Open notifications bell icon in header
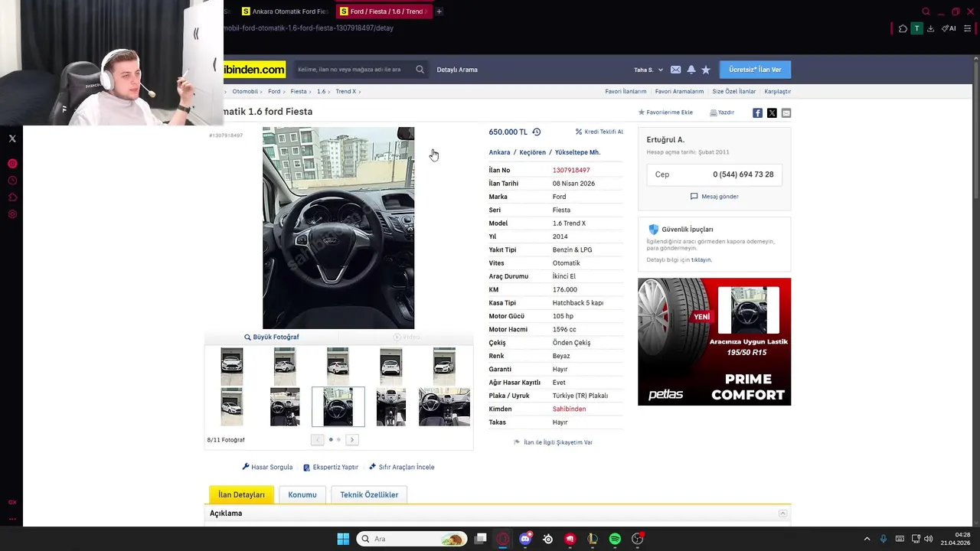980x551 pixels. (x=691, y=70)
